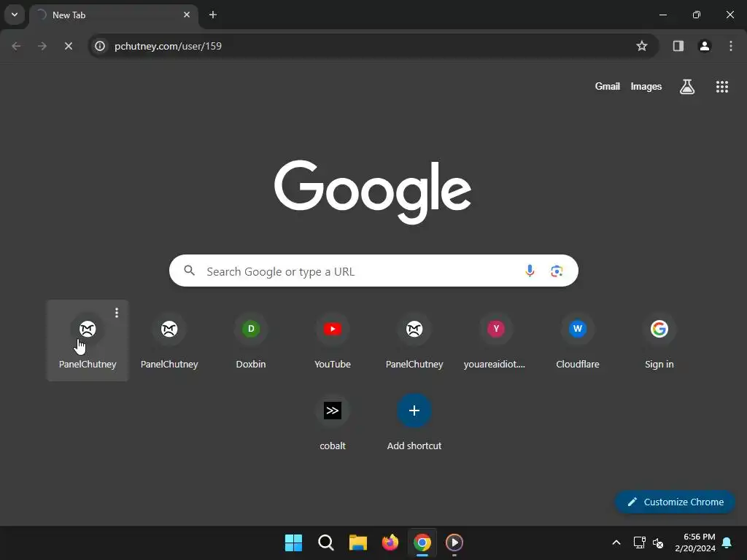Go forward using the forward arrow
The image size is (747, 560).
(42, 46)
